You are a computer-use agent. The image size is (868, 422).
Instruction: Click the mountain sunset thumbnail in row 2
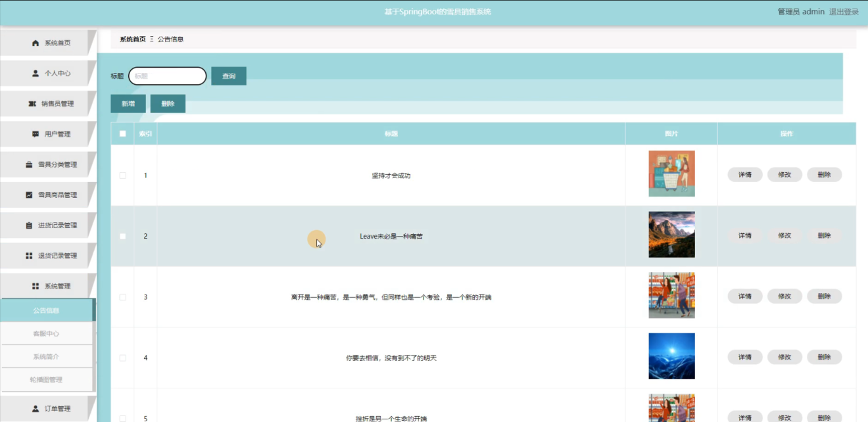(671, 235)
